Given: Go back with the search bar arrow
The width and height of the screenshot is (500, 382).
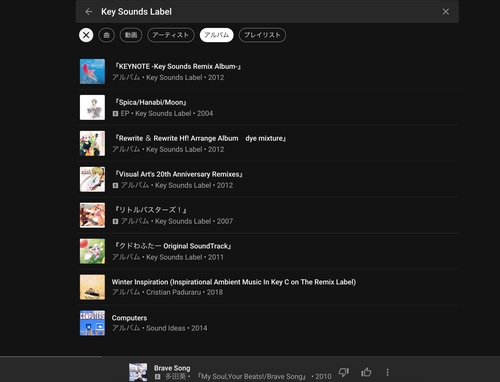Looking at the screenshot, I should [89, 12].
